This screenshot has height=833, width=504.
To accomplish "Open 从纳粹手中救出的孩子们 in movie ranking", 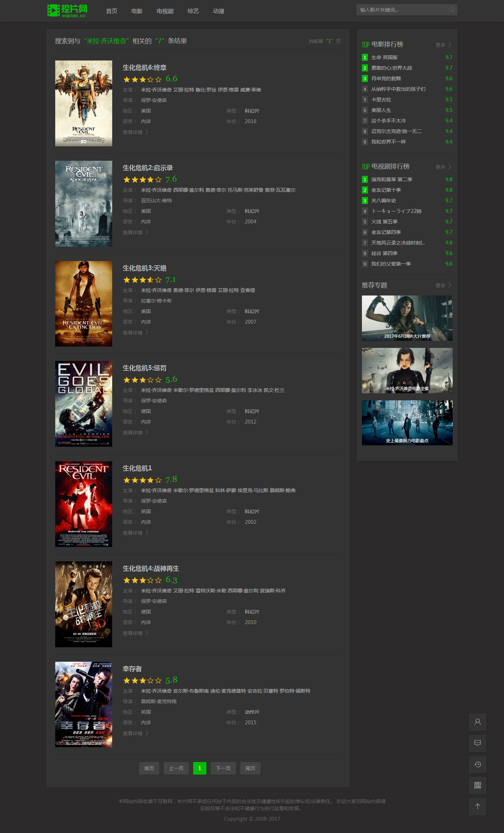I will tap(398, 89).
